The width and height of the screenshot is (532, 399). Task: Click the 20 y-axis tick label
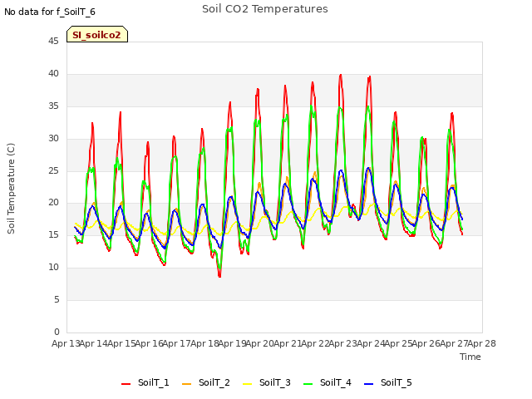pos(53,202)
